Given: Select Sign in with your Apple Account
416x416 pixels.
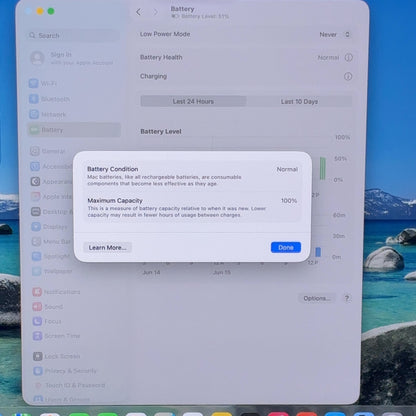Looking at the screenshot, I should (x=73, y=58).
